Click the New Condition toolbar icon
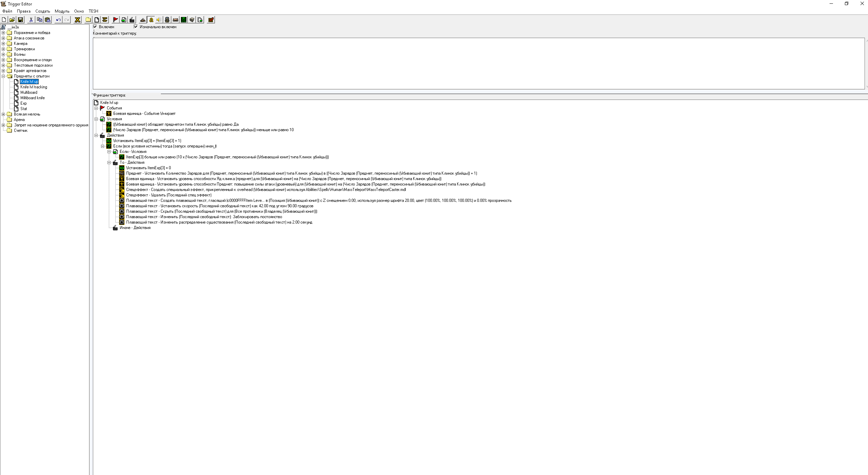The width and height of the screenshot is (868, 475). tap(124, 20)
